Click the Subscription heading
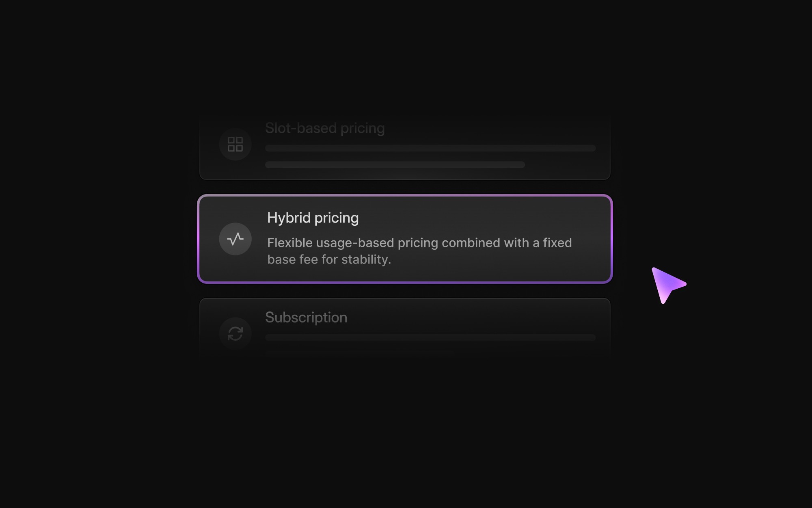The width and height of the screenshot is (812, 508). (307, 317)
